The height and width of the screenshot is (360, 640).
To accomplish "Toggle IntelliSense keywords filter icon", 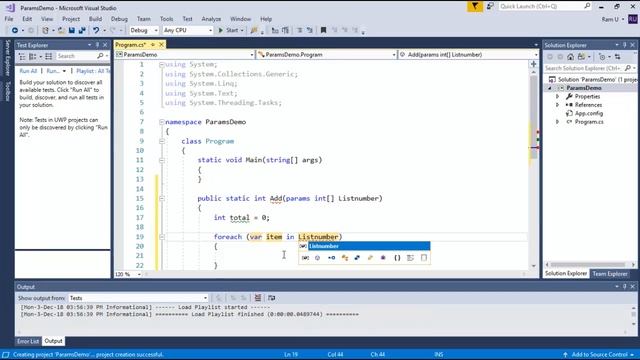I will (411, 258).
